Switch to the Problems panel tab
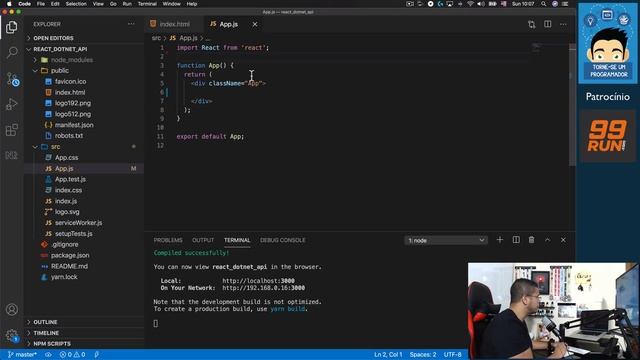The height and width of the screenshot is (360, 640). pyautogui.click(x=168, y=240)
